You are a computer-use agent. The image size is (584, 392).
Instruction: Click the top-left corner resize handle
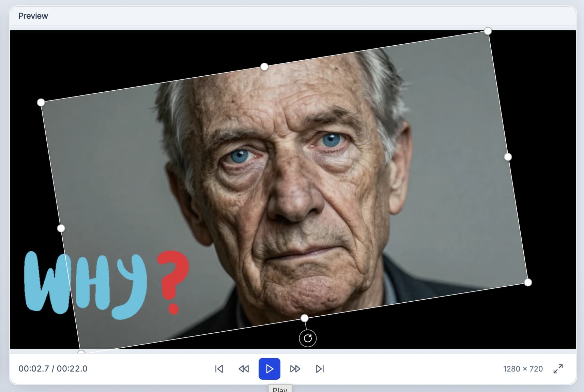(x=41, y=102)
